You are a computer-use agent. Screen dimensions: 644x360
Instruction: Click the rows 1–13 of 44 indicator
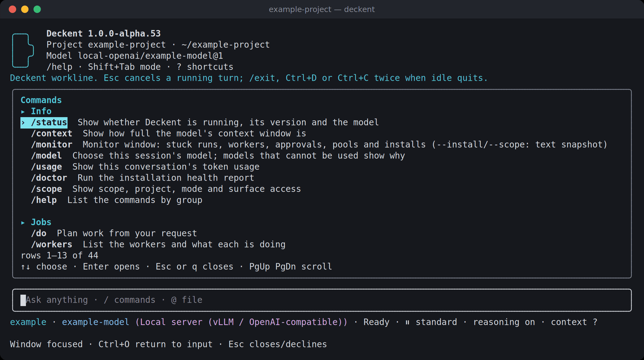pos(60,256)
